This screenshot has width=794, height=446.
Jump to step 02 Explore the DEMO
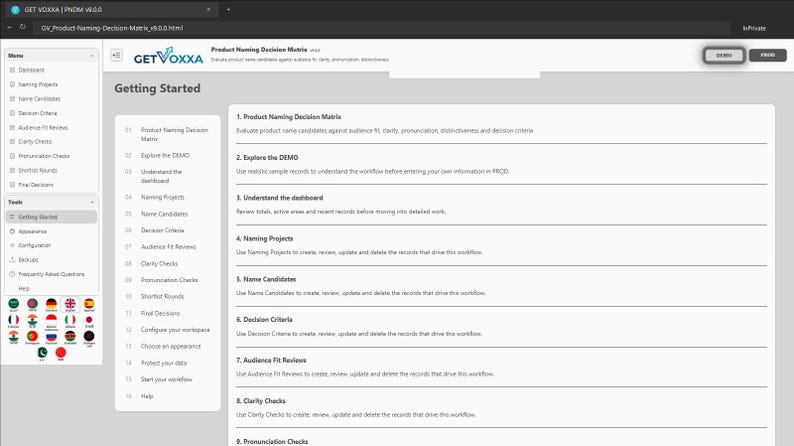[168, 155]
